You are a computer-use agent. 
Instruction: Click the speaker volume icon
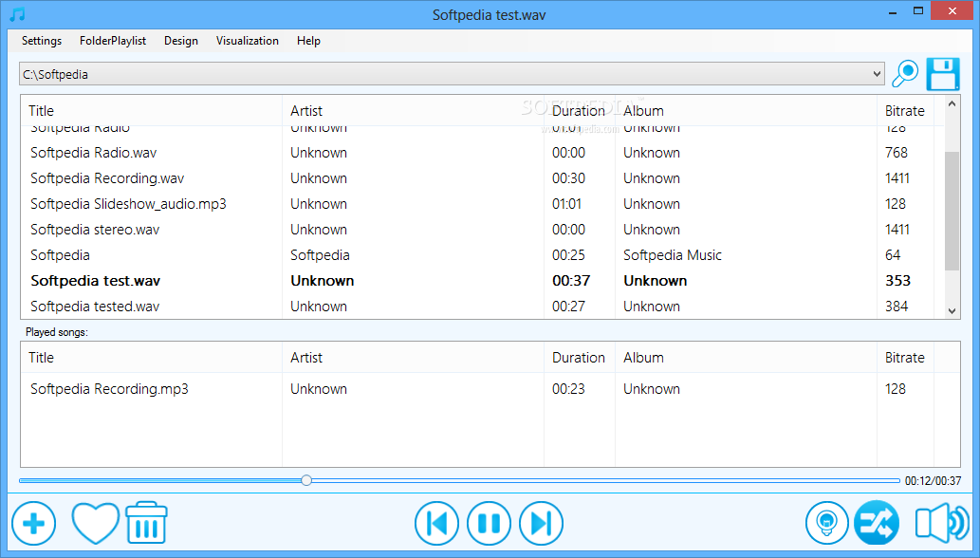pyautogui.click(x=942, y=523)
